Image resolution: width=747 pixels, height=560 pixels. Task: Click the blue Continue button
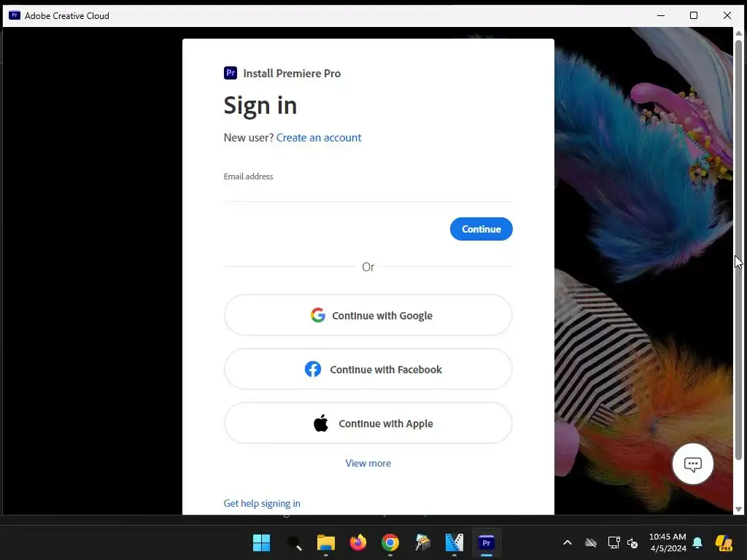pos(481,229)
